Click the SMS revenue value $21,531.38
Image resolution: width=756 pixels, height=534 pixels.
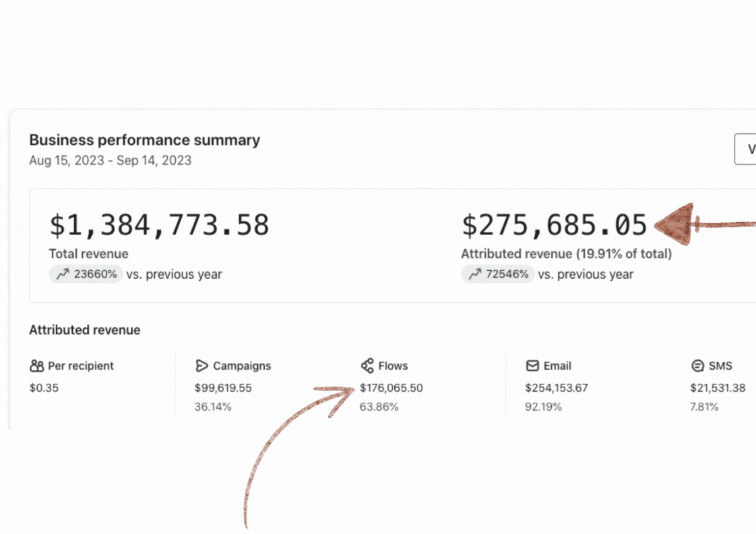click(x=719, y=388)
